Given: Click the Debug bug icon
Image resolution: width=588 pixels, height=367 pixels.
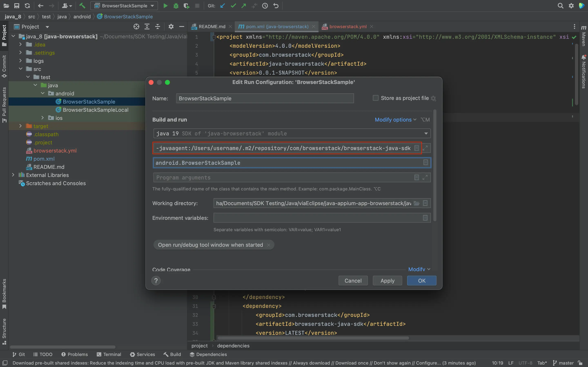Looking at the screenshot, I should coord(176,6).
